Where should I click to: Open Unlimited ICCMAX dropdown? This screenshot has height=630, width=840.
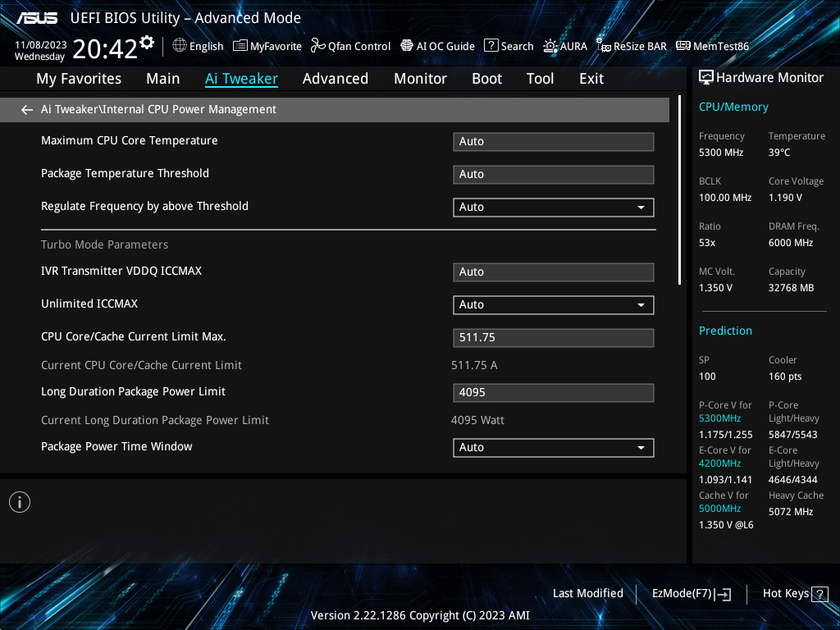click(x=554, y=305)
